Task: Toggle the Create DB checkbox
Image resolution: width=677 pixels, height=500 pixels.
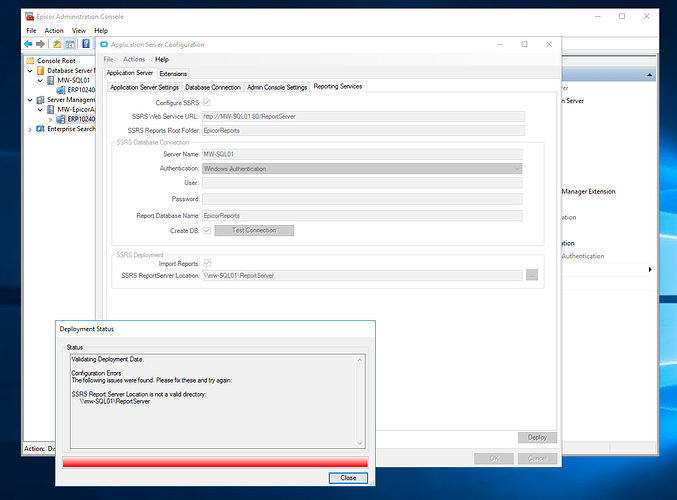Action: coord(207,230)
